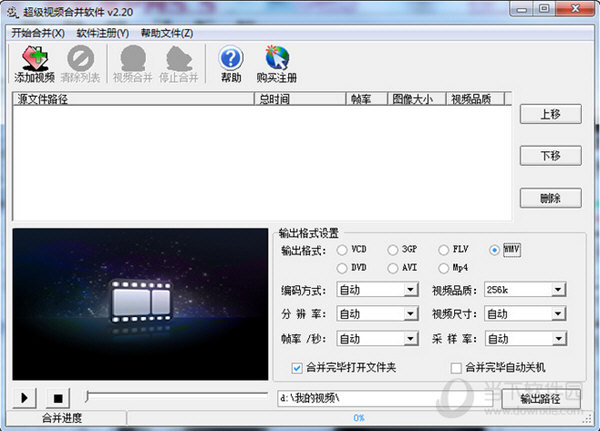The width and height of the screenshot is (600, 431).
Task: Click the 图像大小 column header
Action: [x=416, y=99]
